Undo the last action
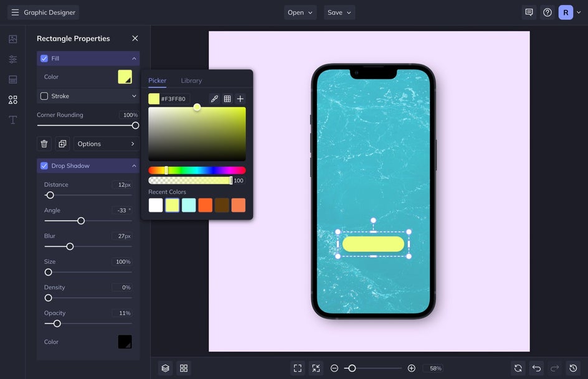The width and height of the screenshot is (588, 379). (x=536, y=368)
